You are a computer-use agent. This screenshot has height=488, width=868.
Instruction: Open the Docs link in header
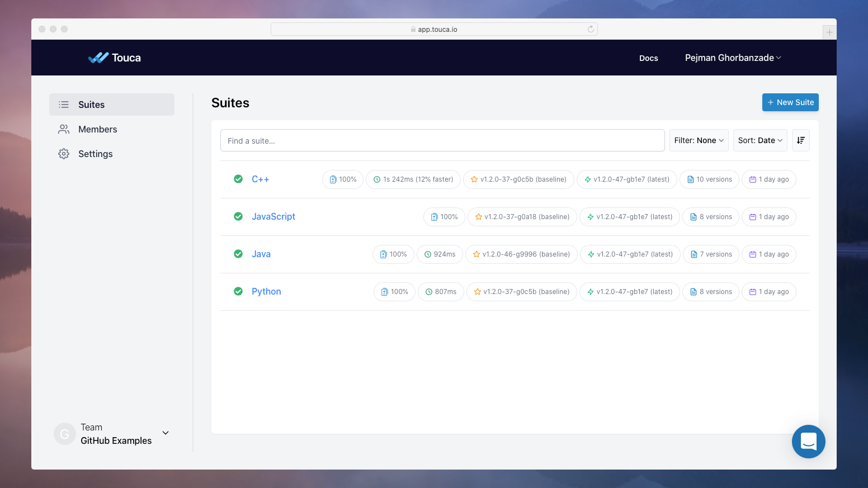click(649, 58)
